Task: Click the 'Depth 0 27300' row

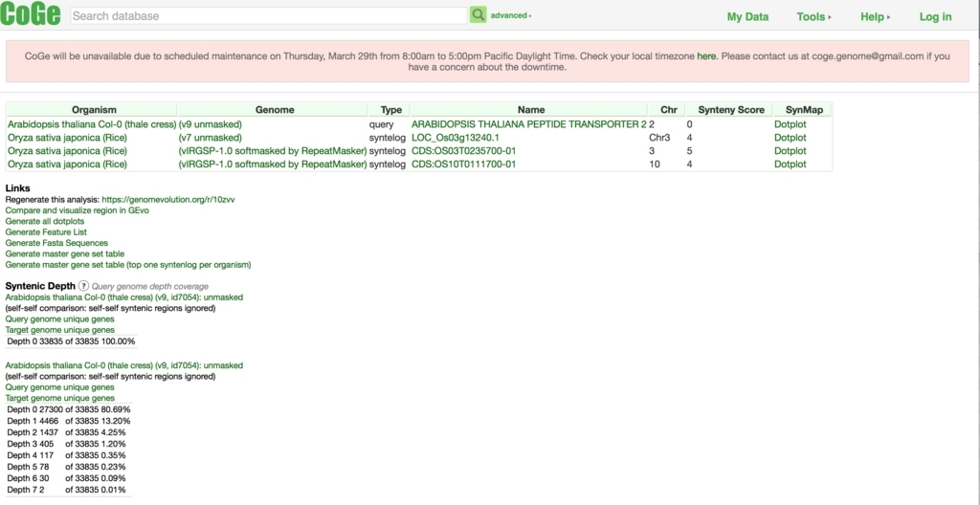Action: [x=68, y=409]
